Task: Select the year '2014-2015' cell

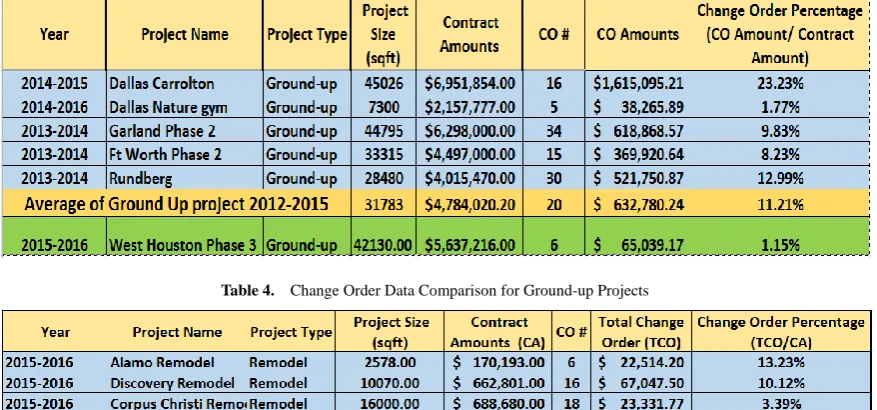Action: click(54, 84)
